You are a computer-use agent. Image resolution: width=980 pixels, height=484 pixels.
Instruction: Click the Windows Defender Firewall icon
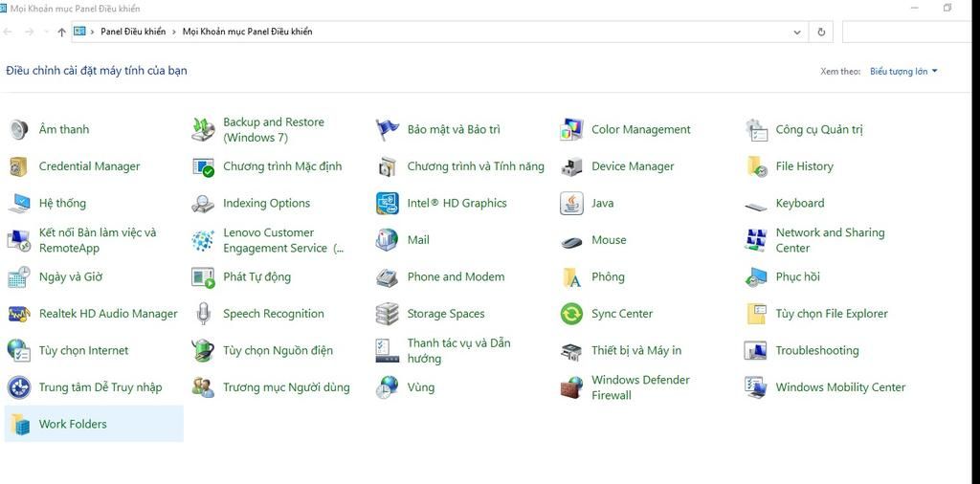tap(571, 387)
